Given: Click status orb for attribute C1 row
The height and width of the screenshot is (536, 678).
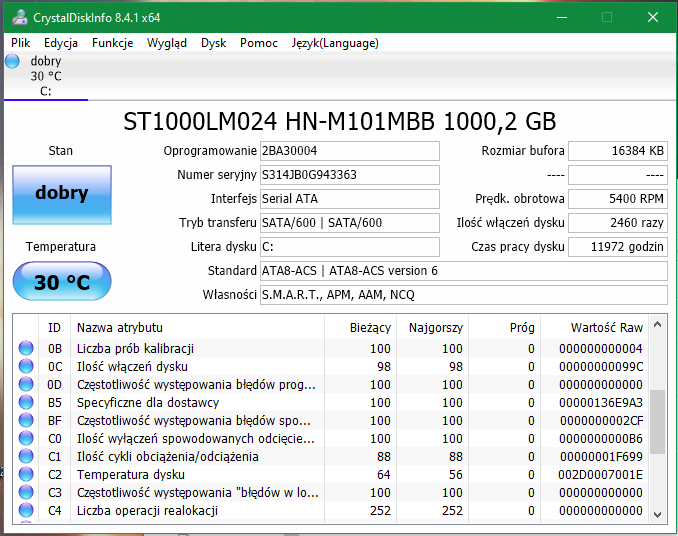Looking at the screenshot, I should point(26,456).
